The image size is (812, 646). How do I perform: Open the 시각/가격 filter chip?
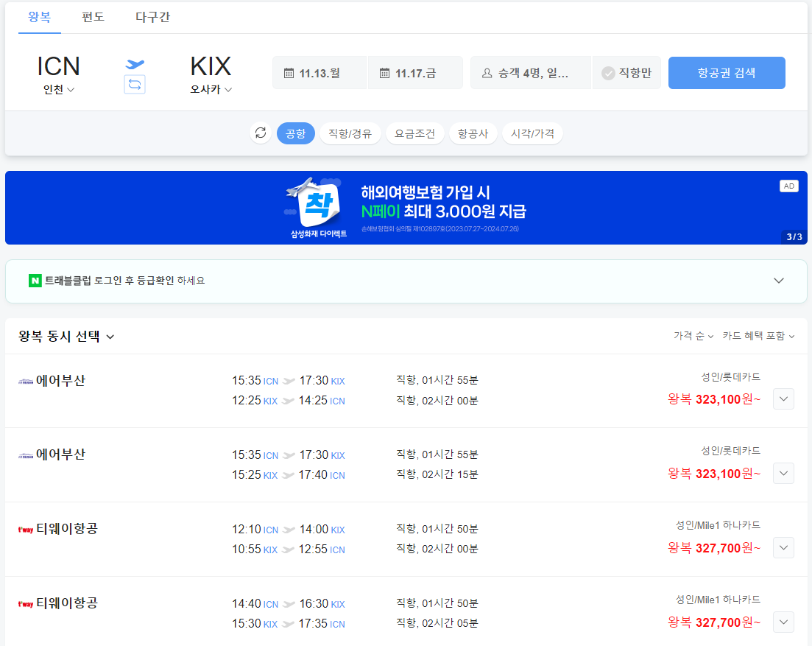[x=532, y=133]
